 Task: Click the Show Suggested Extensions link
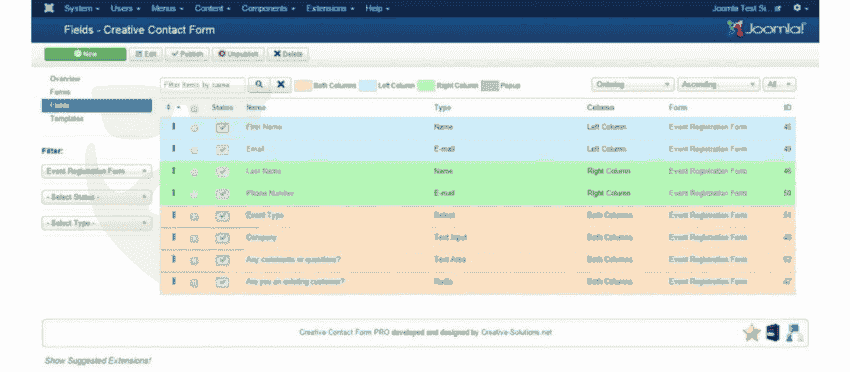[x=98, y=361]
